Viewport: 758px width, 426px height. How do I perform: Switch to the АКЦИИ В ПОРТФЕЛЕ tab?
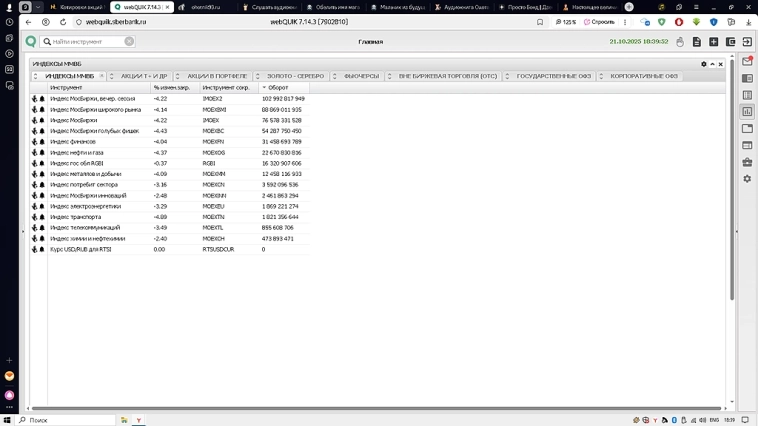pos(217,76)
